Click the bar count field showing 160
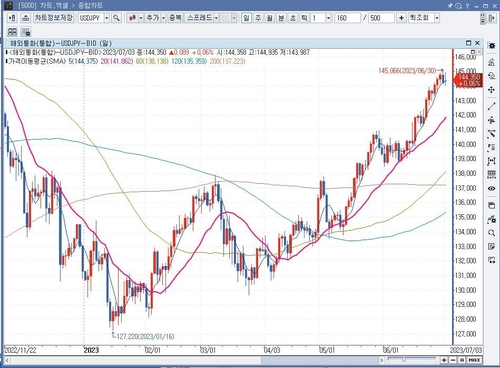Viewport: 500px width, 368px height. (x=347, y=18)
